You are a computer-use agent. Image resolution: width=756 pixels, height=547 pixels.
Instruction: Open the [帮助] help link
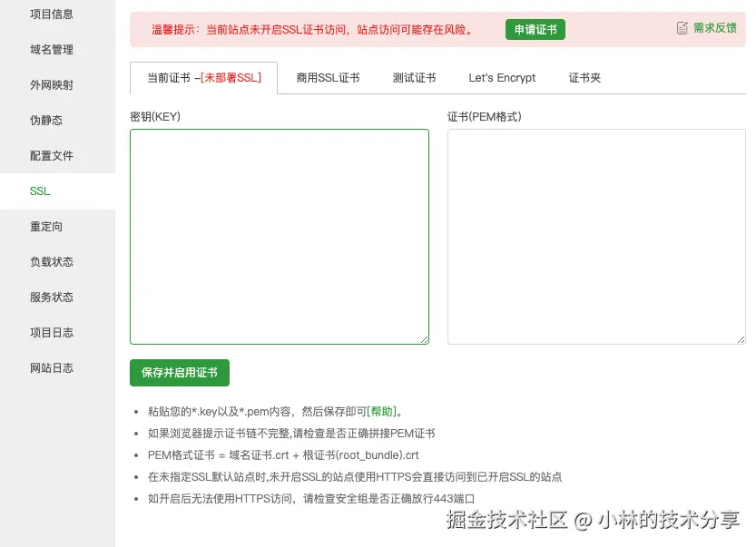[381, 410]
